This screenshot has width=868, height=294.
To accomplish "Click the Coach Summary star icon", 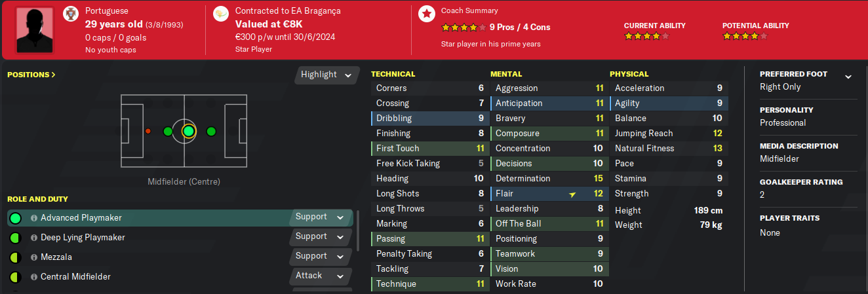I will 427,14.
